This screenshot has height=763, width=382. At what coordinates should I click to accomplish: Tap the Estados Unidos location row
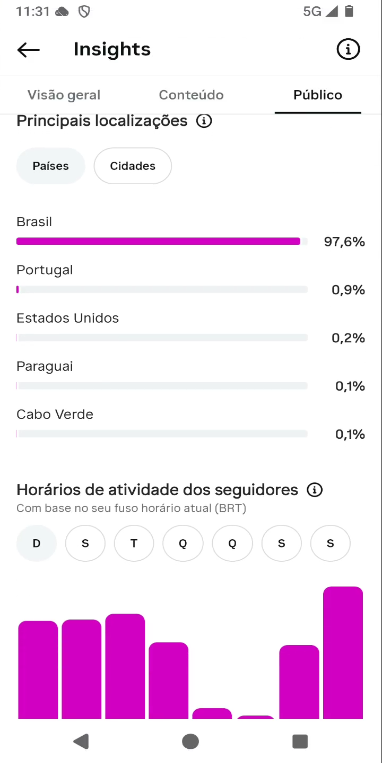(191, 328)
